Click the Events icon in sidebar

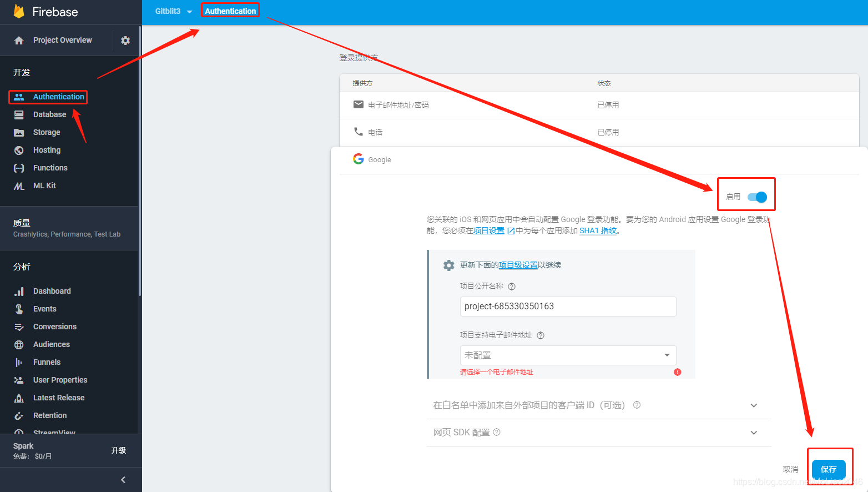coord(19,309)
